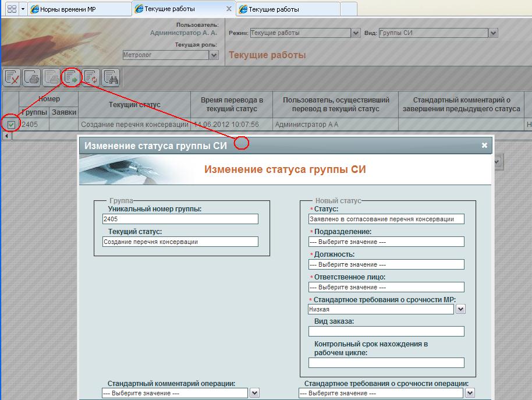Click the refresh list toolbar icon
Viewport: 532px width, 400px height.
[x=91, y=77]
